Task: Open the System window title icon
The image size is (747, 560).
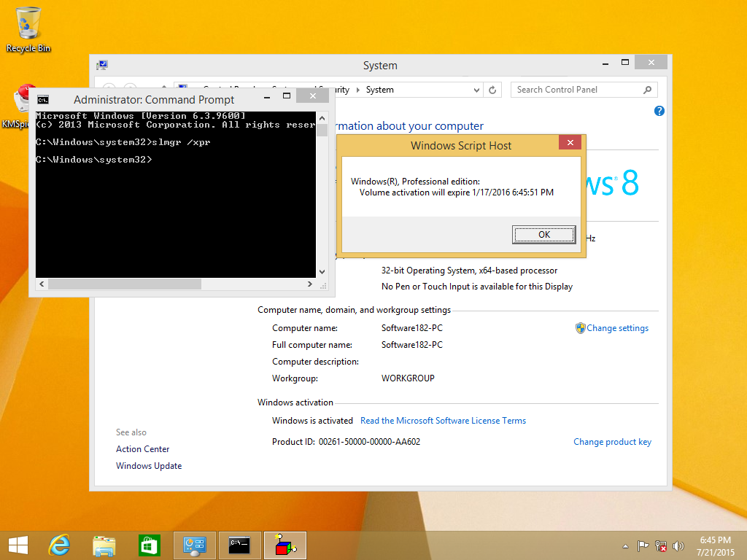Action: coord(102,65)
